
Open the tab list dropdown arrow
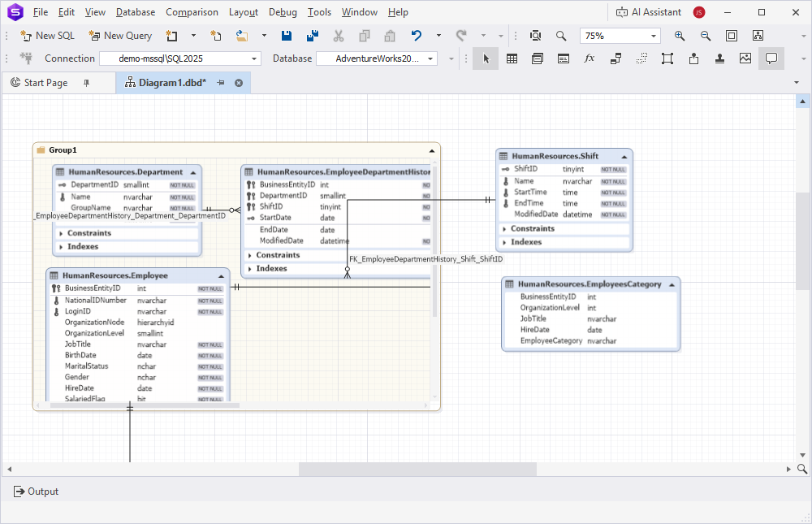tap(797, 82)
